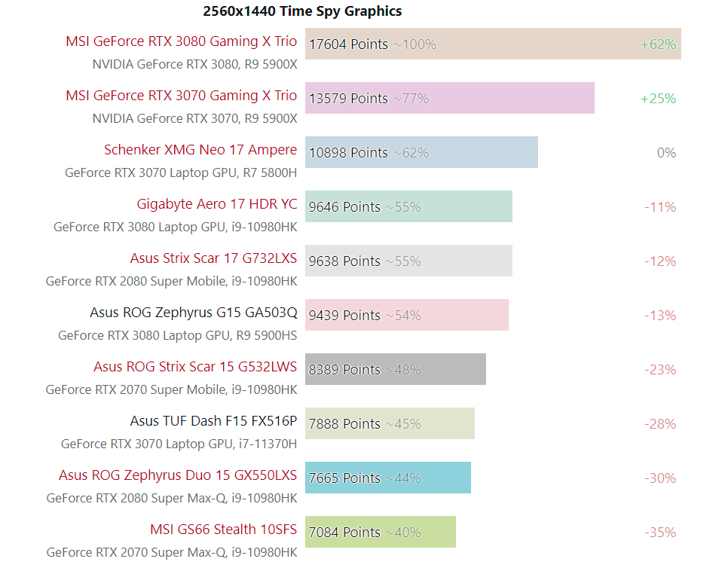The width and height of the screenshot is (728, 574).
Task: Click the Asus TUF Dash F15 FX516P label
Action: 213,421
